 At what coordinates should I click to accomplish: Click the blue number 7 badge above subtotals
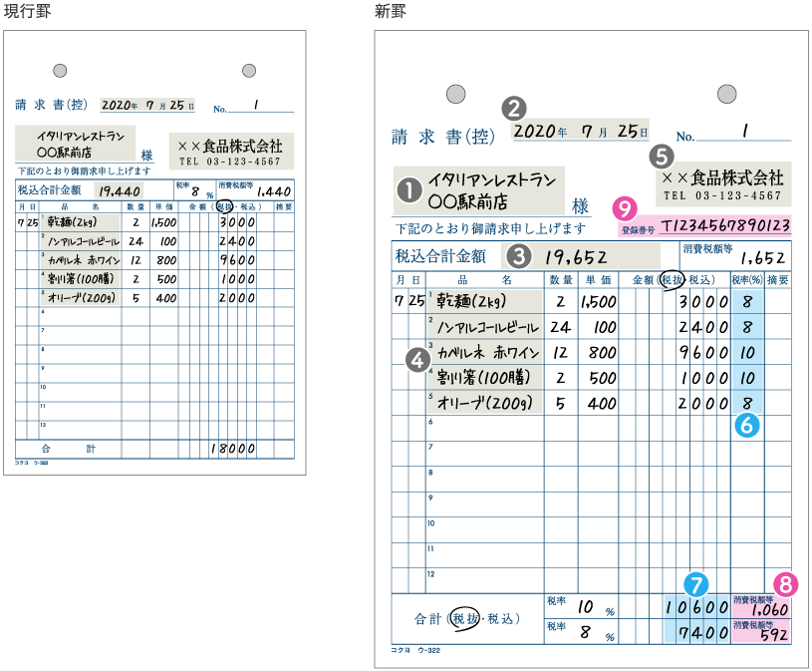[x=697, y=582]
